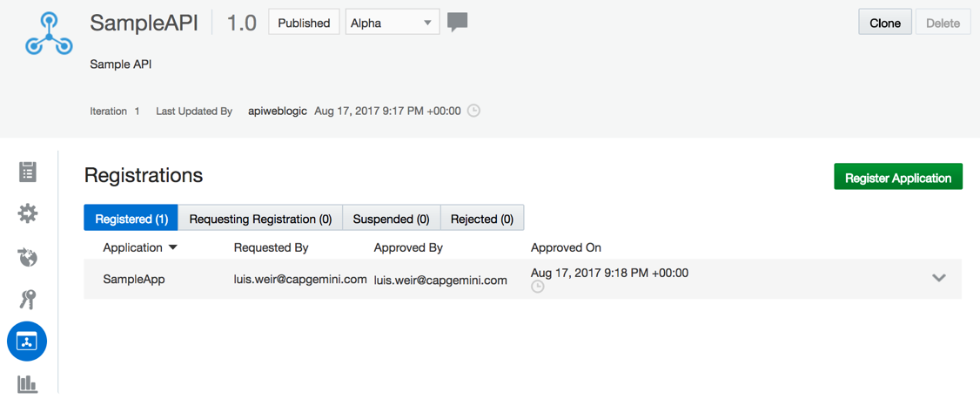Screen dimensions: 980x399
Task: Select the highlighted Registrations sidebar icon
Action: click(27, 342)
